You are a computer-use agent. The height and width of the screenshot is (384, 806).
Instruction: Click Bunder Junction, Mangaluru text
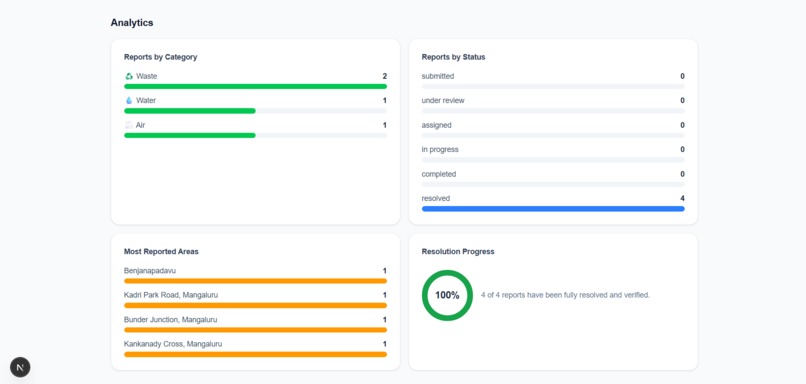[171, 319]
